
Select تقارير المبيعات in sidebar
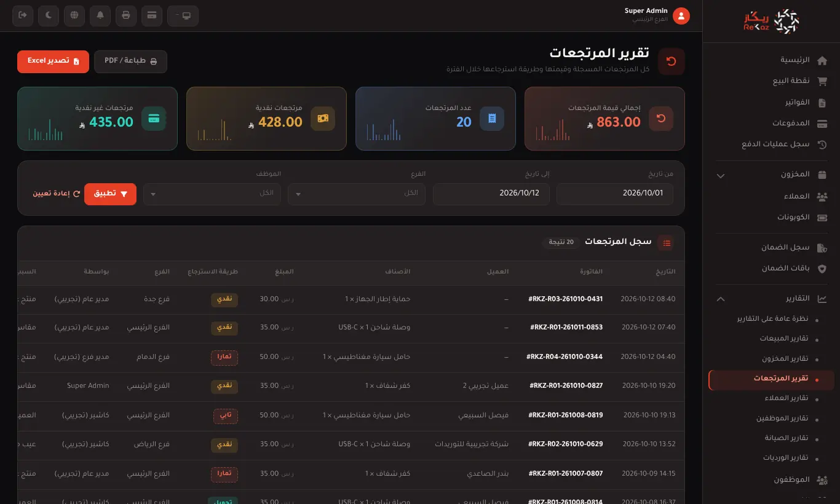[x=783, y=339]
